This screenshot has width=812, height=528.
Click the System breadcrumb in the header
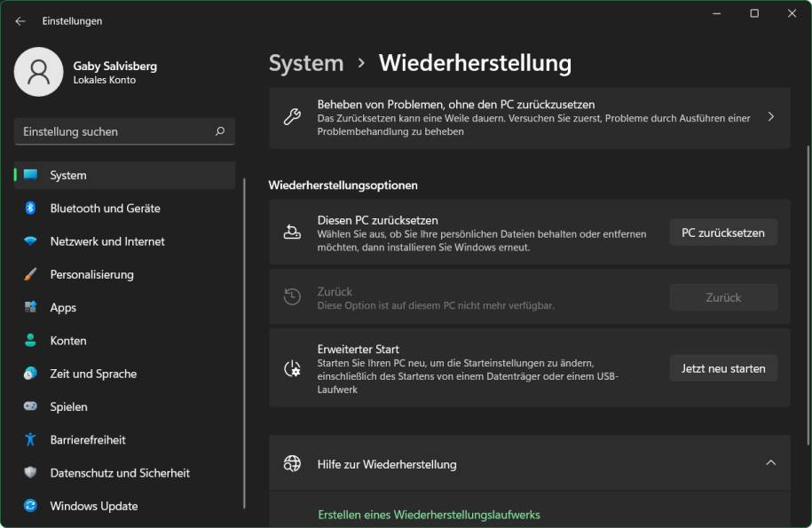click(306, 63)
